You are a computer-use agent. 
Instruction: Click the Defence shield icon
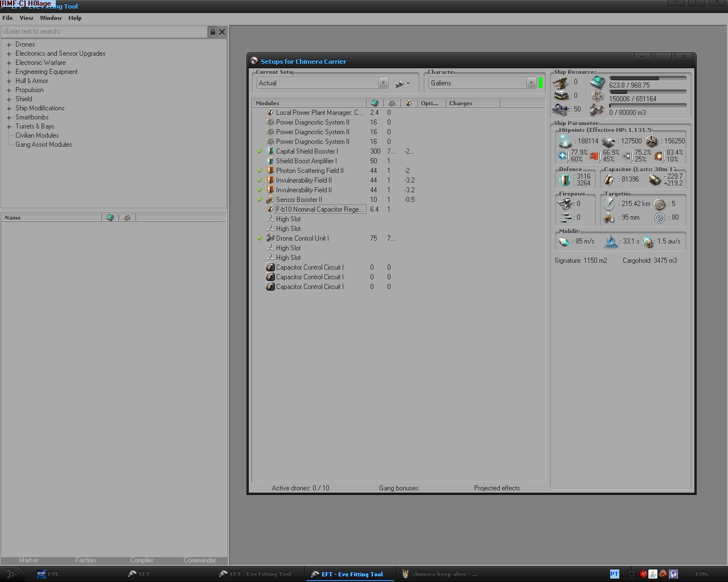[565, 180]
